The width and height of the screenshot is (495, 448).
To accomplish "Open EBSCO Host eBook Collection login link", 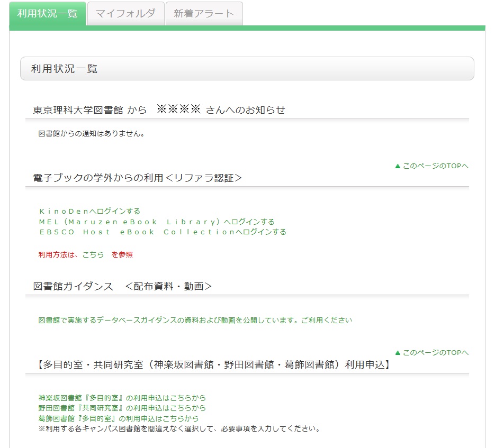I will [163, 232].
